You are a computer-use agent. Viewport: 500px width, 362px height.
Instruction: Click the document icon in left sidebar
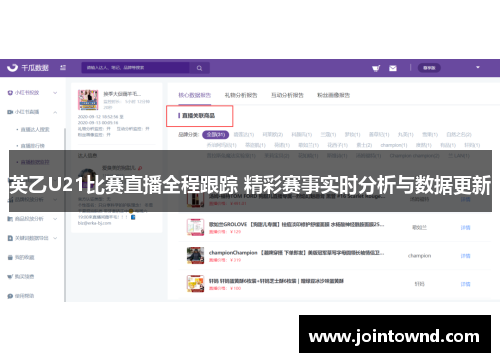click(x=10, y=238)
